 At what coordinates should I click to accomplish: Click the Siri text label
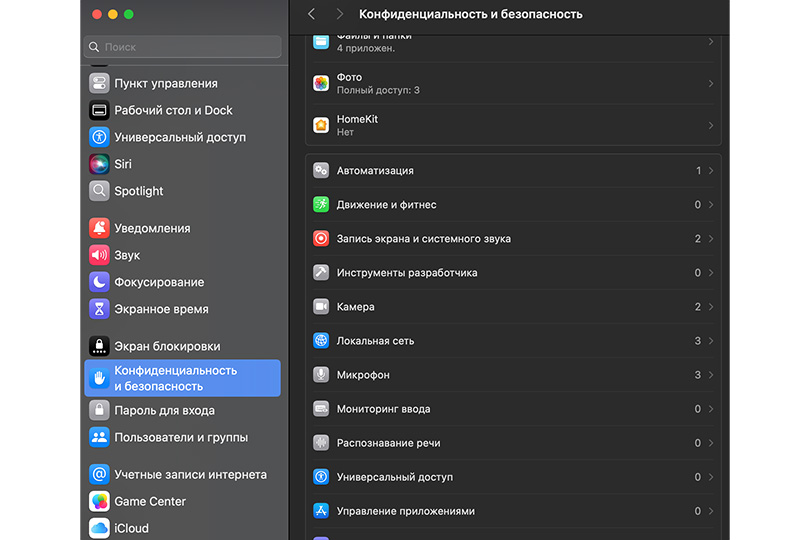point(123,164)
